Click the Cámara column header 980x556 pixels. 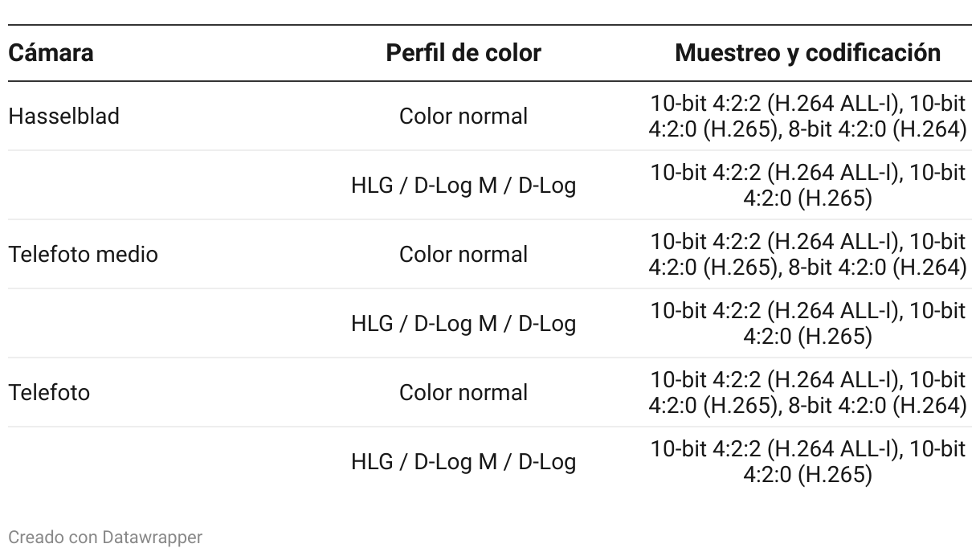[x=51, y=53]
